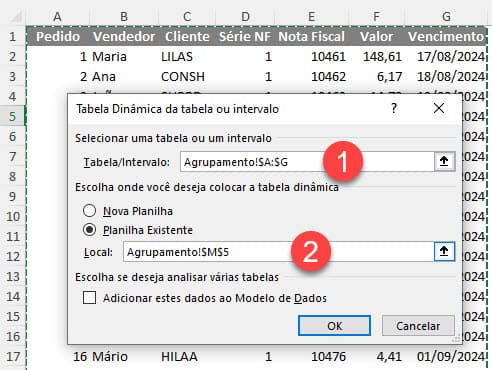Click cell containing HILAA
This screenshot has height=370, width=492.
tap(187, 356)
